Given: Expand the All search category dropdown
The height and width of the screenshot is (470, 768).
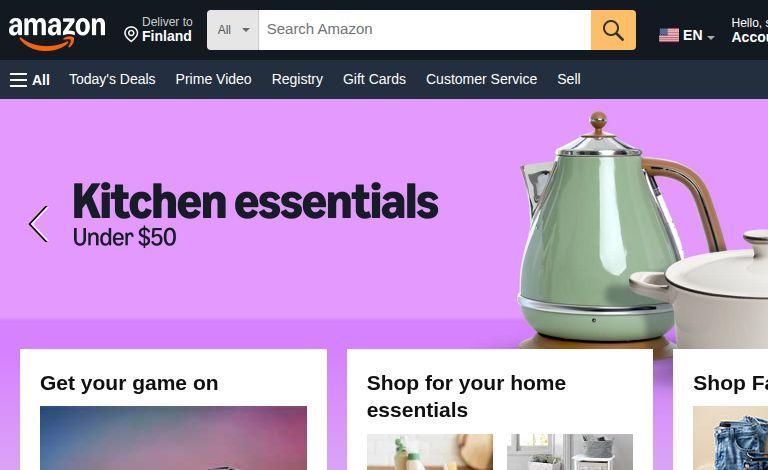Looking at the screenshot, I should (233, 30).
